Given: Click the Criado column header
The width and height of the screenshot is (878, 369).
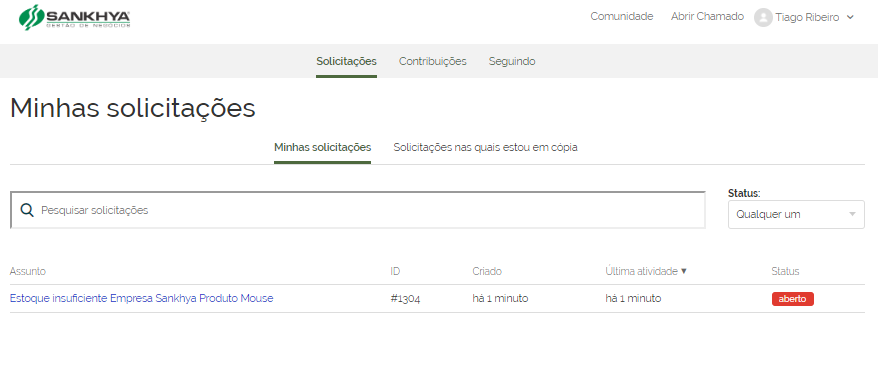Looking at the screenshot, I should point(487,271).
